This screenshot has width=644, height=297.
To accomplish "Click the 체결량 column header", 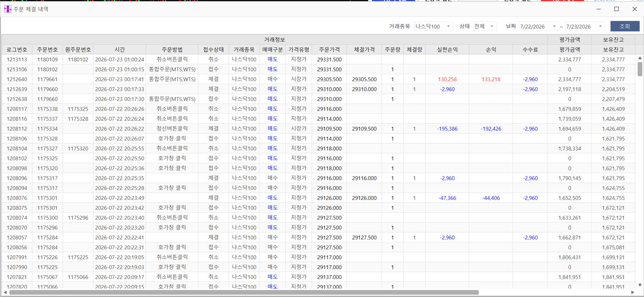I will pos(415,49).
